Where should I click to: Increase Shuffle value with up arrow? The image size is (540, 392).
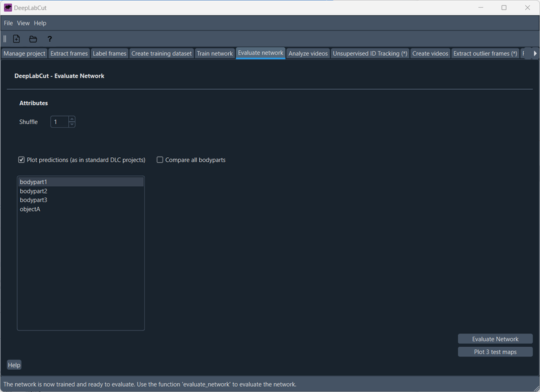coord(72,119)
